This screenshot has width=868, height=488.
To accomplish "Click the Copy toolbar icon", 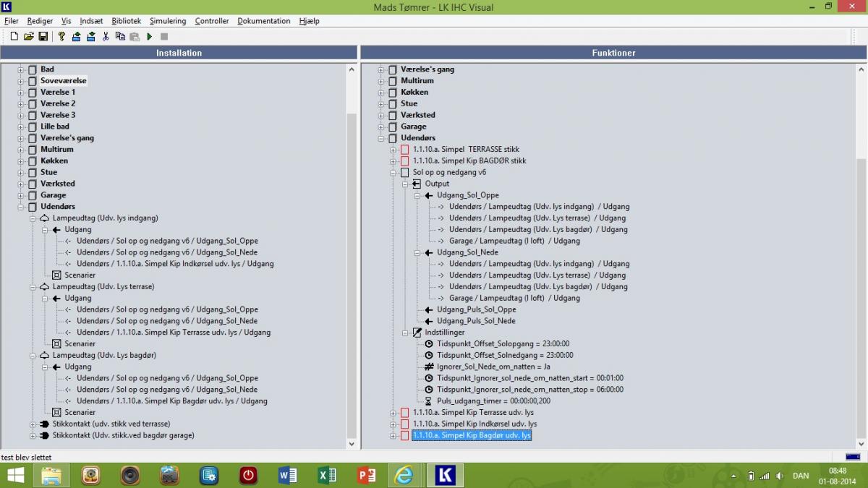I will coord(120,36).
